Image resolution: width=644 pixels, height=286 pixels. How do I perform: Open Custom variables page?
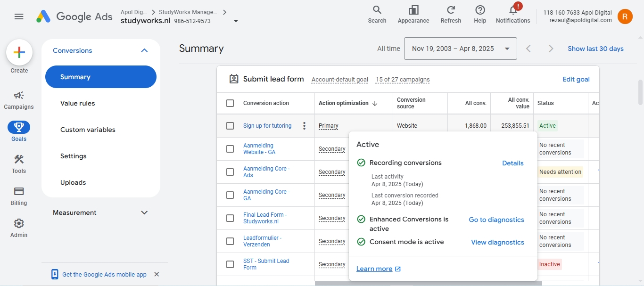88,130
